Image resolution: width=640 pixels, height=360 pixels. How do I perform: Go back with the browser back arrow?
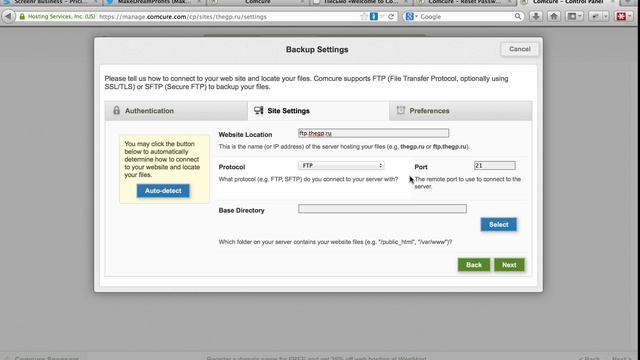click(x=8, y=17)
